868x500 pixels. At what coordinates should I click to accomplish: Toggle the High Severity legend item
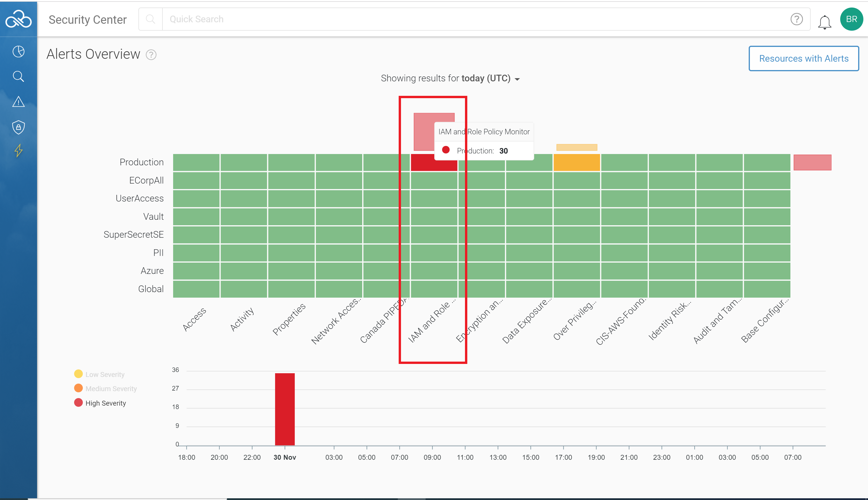[100, 403]
